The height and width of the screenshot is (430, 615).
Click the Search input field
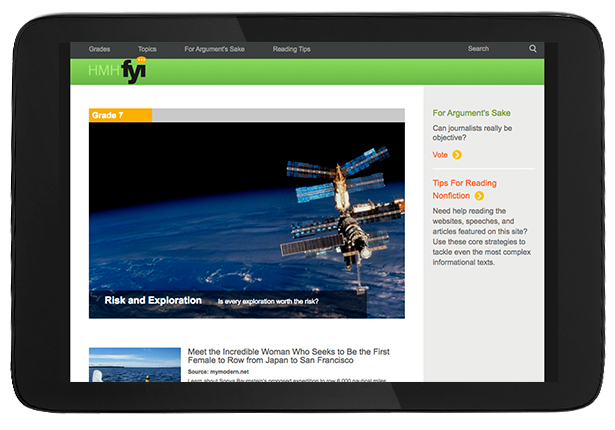point(478,49)
